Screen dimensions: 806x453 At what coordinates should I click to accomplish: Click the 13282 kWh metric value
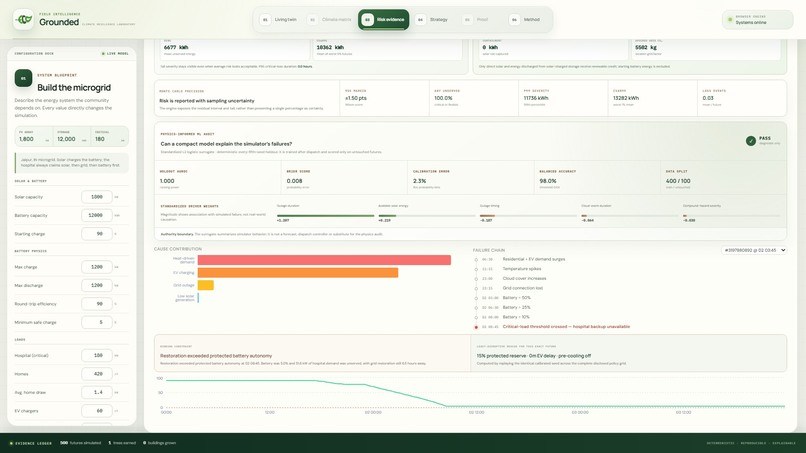coord(626,98)
